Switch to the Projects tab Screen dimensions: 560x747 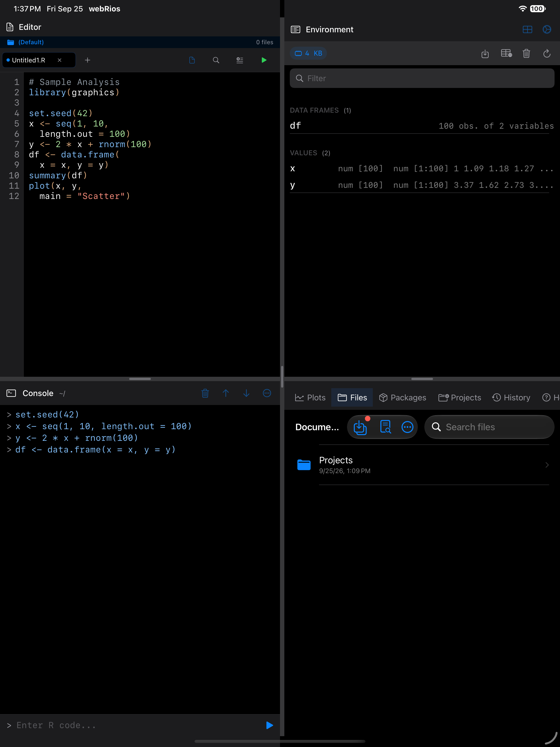pos(459,397)
